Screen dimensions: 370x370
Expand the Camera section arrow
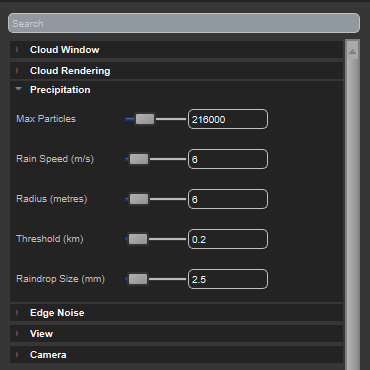coord(17,355)
